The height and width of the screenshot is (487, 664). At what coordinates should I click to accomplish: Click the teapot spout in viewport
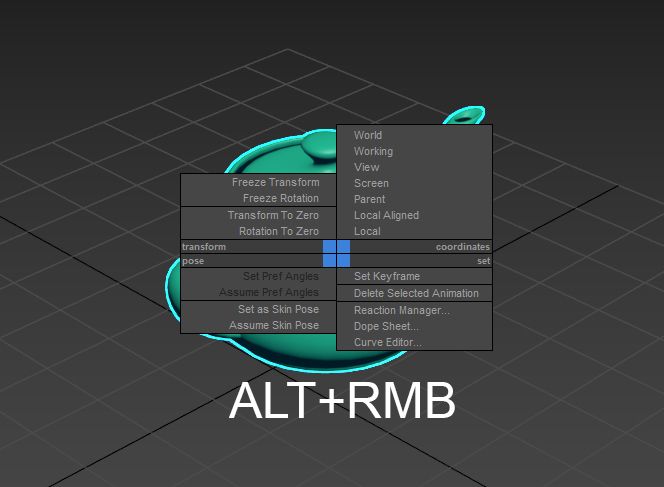pos(465,116)
